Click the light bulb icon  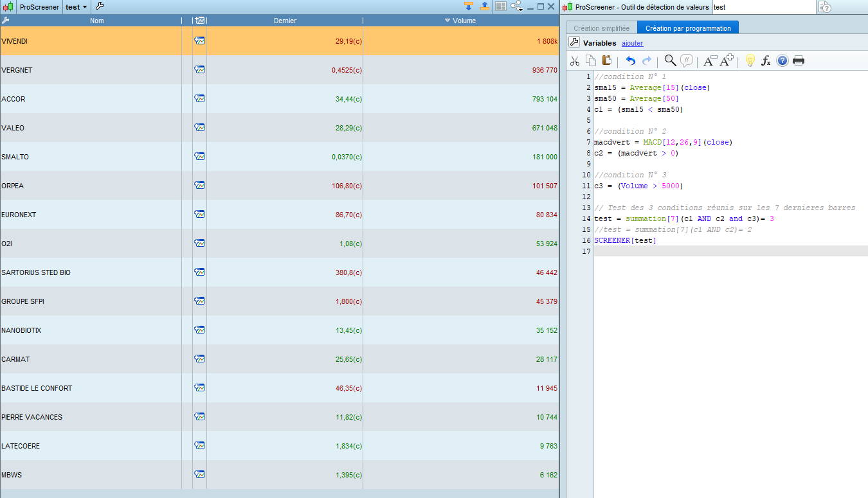pyautogui.click(x=749, y=60)
